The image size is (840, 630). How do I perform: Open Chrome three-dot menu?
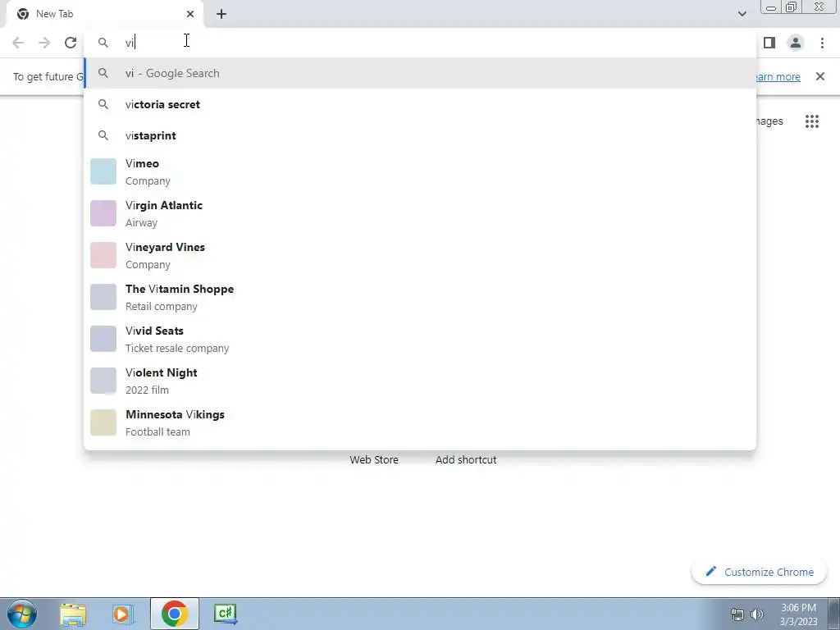[822, 43]
